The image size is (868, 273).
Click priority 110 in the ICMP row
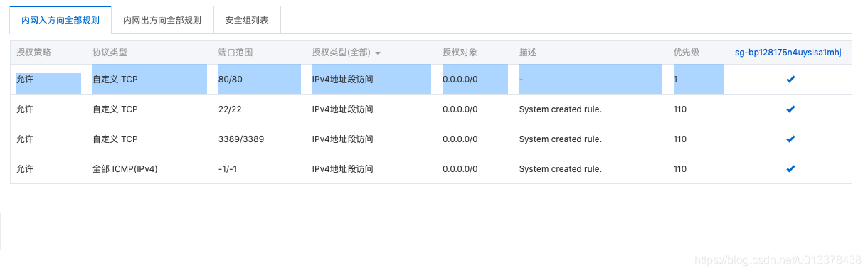click(x=680, y=169)
